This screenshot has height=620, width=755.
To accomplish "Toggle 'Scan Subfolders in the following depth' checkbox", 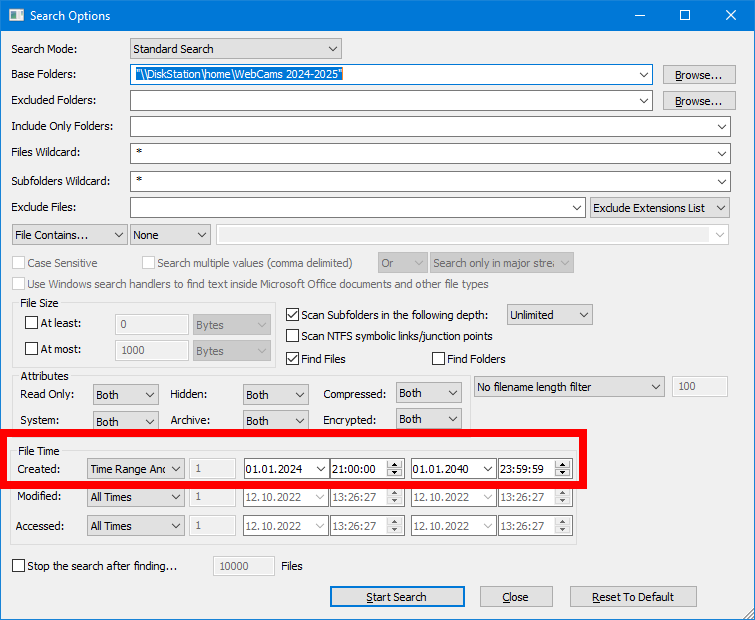I will 294,315.
